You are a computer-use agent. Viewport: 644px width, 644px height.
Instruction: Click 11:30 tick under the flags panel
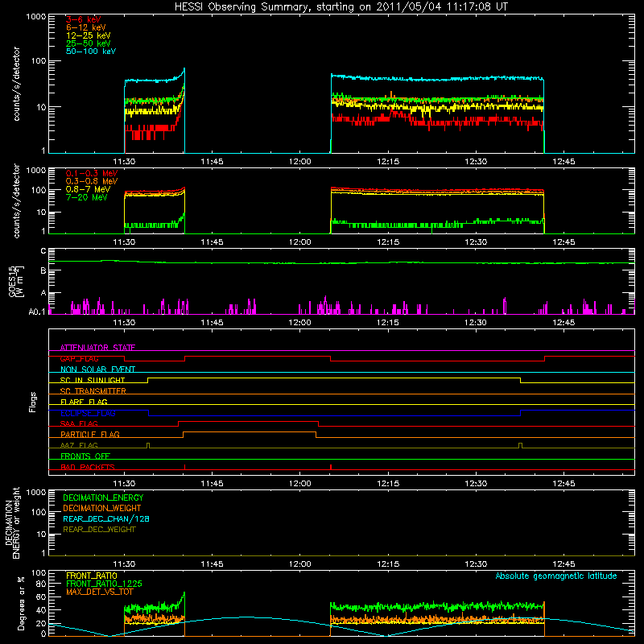[x=124, y=484]
